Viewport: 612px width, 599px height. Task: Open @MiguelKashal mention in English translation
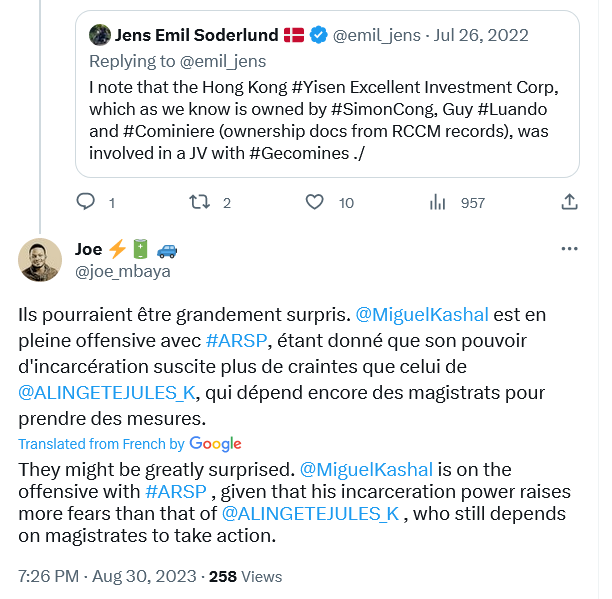[x=366, y=469]
